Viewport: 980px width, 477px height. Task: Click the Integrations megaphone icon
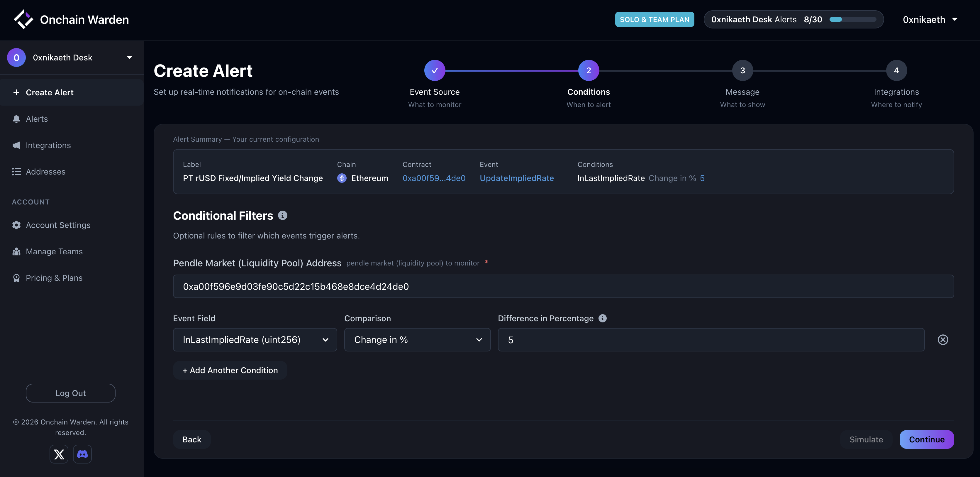click(x=16, y=146)
